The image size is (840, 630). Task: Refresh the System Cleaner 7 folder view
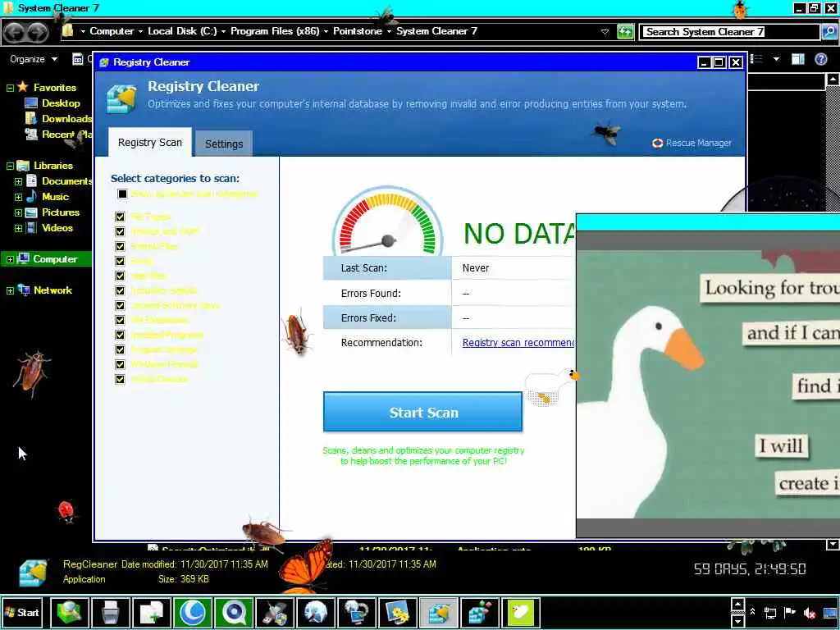click(x=624, y=32)
